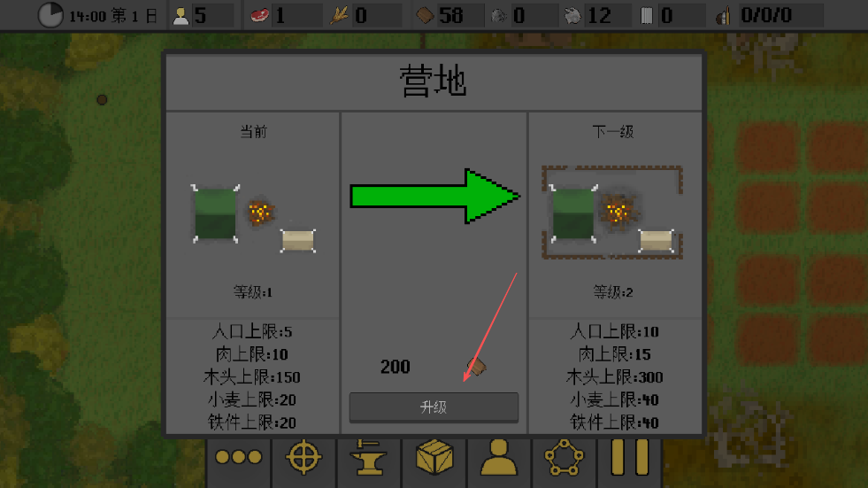This screenshot has height=488, width=868.
Task: Click the 0/0/0 bottle indicator
Action: [766, 16]
